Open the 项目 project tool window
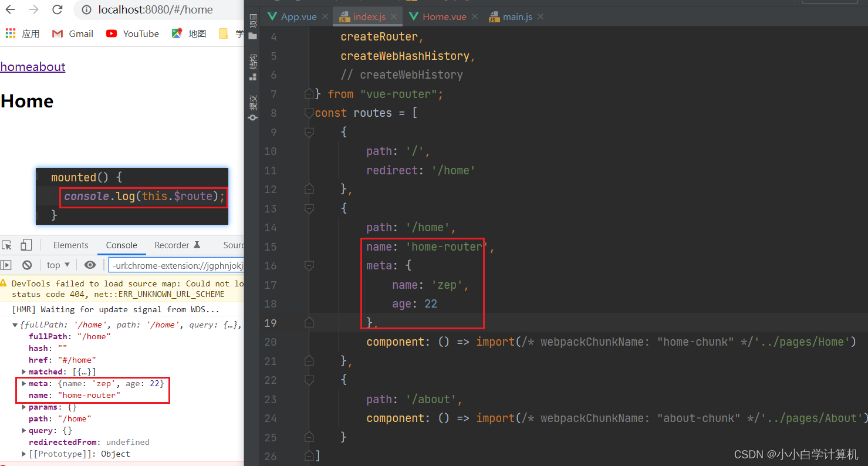Image resolution: width=868 pixels, height=466 pixels. [253, 28]
